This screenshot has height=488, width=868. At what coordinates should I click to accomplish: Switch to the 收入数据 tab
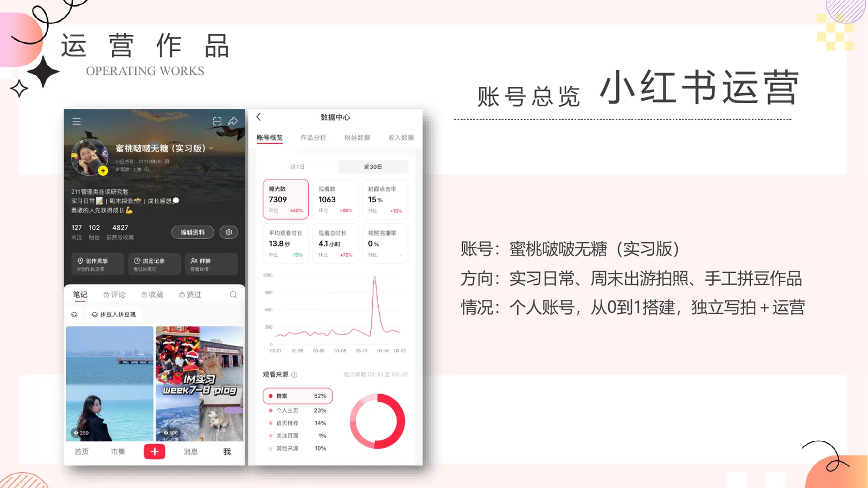click(x=401, y=138)
